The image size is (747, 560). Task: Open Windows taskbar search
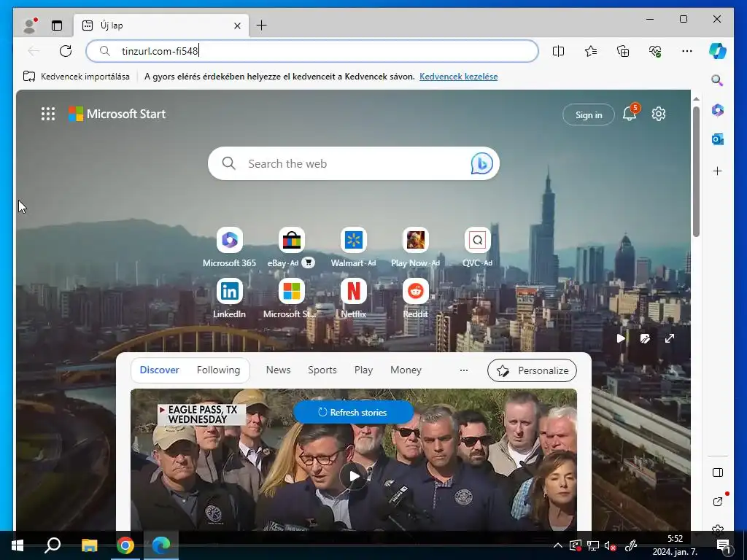pyautogui.click(x=53, y=545)
